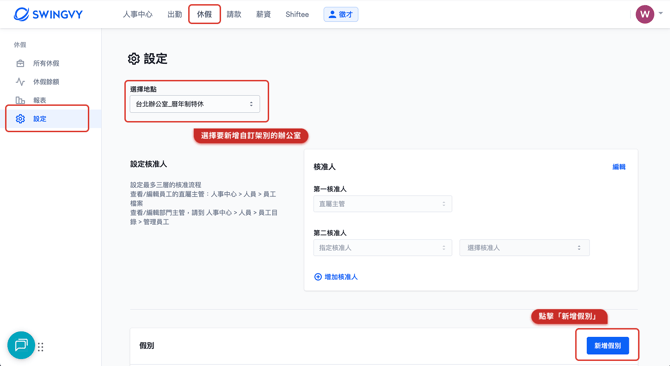Expand the arrow next to the avatar

pyautogui.click(x=661, y=13)
